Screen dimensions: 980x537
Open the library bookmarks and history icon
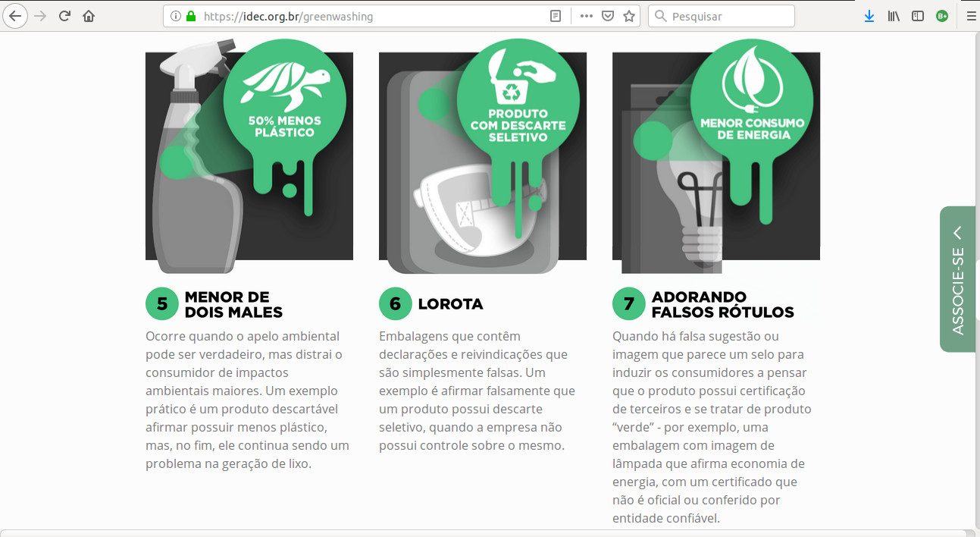(894, 16)
